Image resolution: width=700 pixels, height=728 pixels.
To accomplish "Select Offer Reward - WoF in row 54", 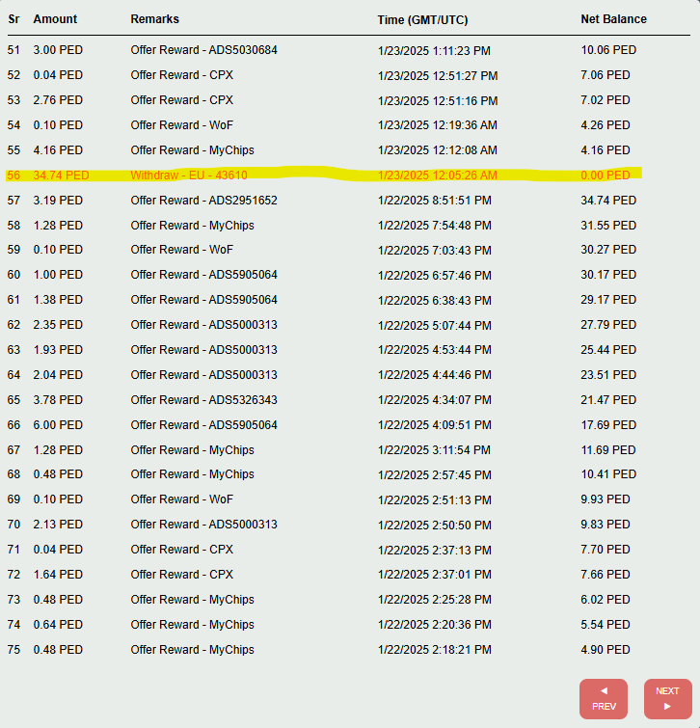I will tap(181, 125).
